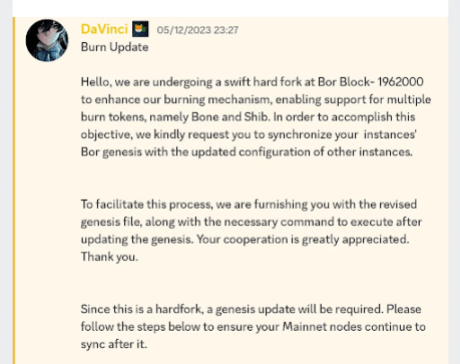
Task: Click the final line sync after it
Action: [x=114, y=344]
